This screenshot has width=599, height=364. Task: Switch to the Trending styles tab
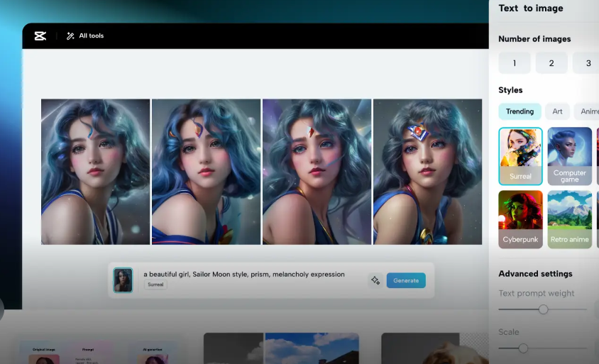pyautogui.click(x=520, y=111)
